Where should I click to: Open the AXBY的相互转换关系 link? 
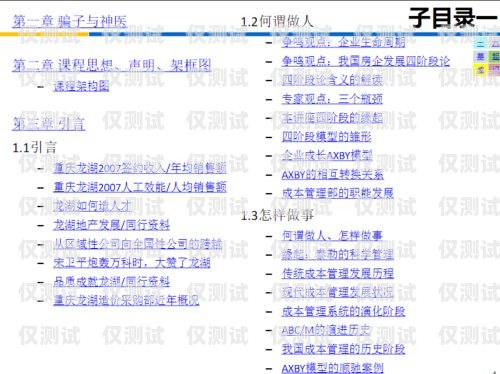click(x=332, y=175)
